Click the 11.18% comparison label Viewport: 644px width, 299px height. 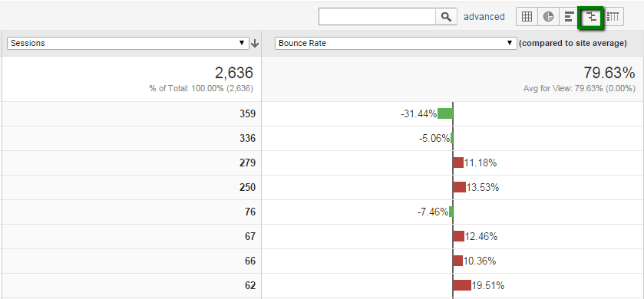pos(481,163)
